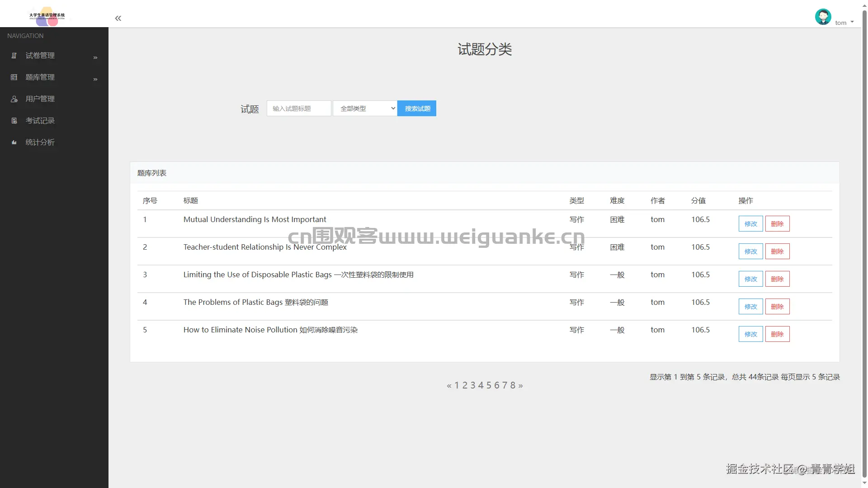Open the 全部类型 type dropdown
Viewport: 868px width, 488px height.
365,109
